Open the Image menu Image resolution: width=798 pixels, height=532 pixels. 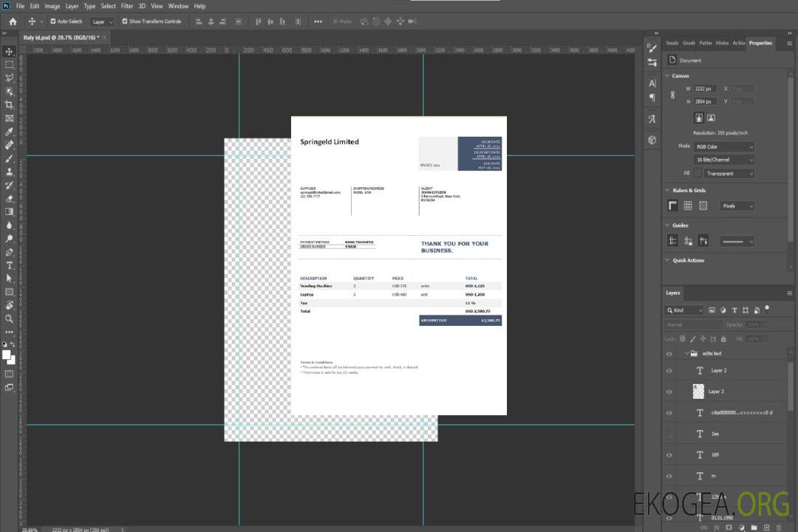52,6
